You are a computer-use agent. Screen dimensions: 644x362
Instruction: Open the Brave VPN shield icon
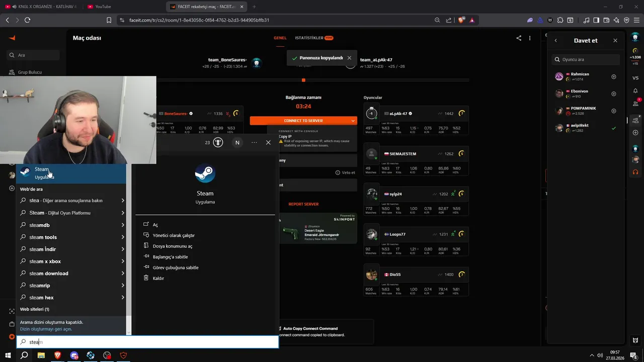626,20
